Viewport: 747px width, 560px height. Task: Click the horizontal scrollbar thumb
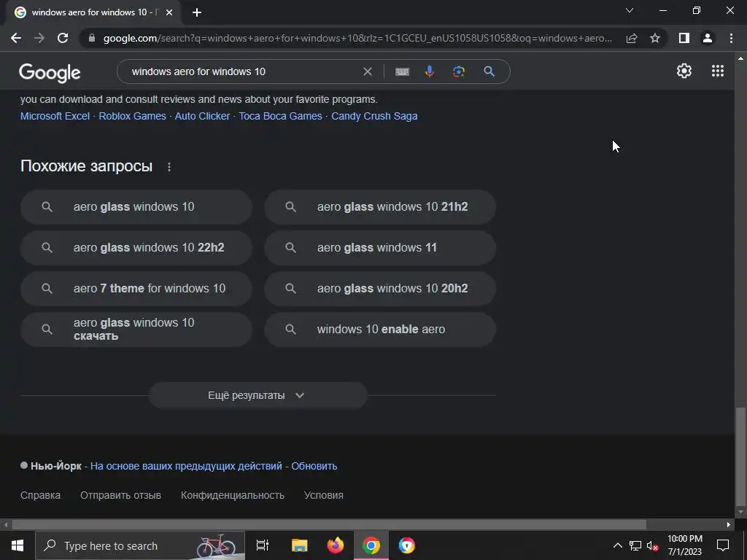329,525
